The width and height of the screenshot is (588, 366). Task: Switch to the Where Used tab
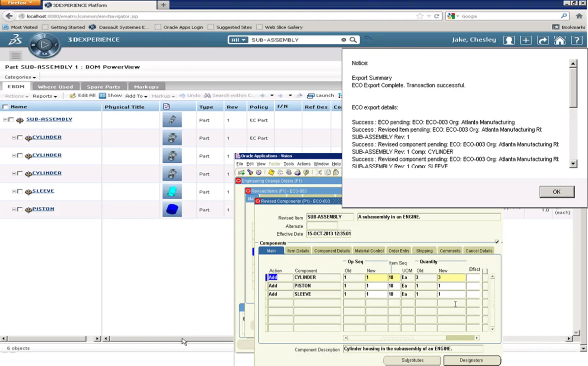point(55,87)
